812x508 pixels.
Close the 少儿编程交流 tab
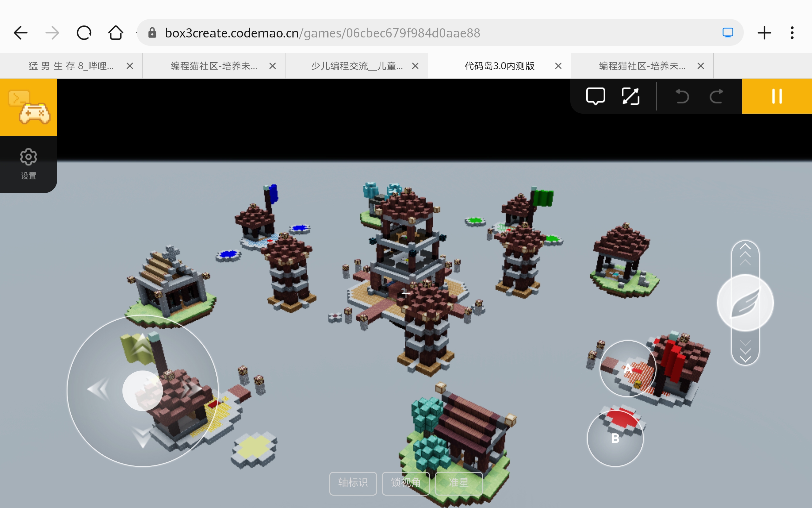coord(416,66)
